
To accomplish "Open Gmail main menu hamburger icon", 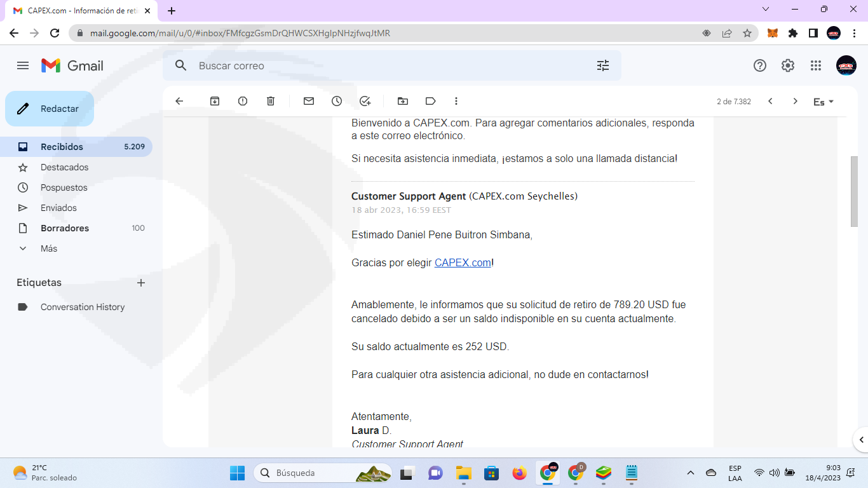I will pyautogui.click(x=23, y=65).
